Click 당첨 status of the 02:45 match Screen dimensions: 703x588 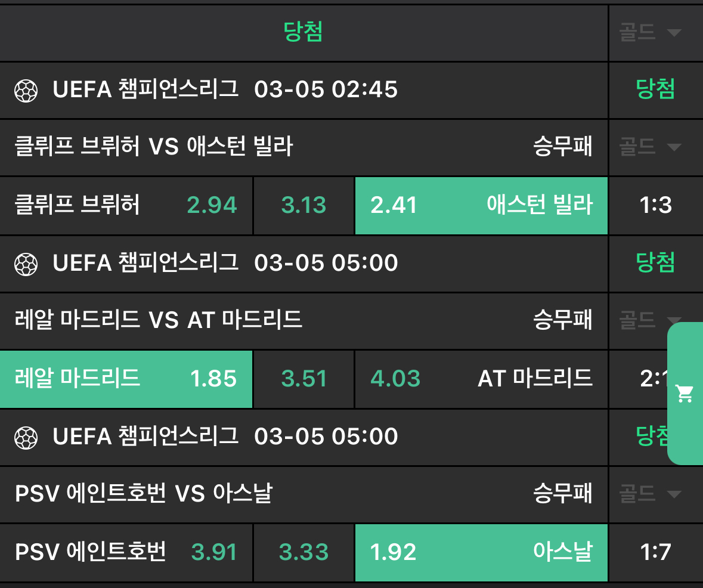[655, 90]
